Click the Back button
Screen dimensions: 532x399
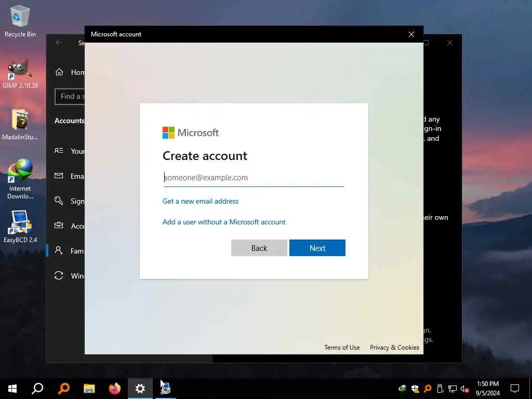tap(259, 248)
